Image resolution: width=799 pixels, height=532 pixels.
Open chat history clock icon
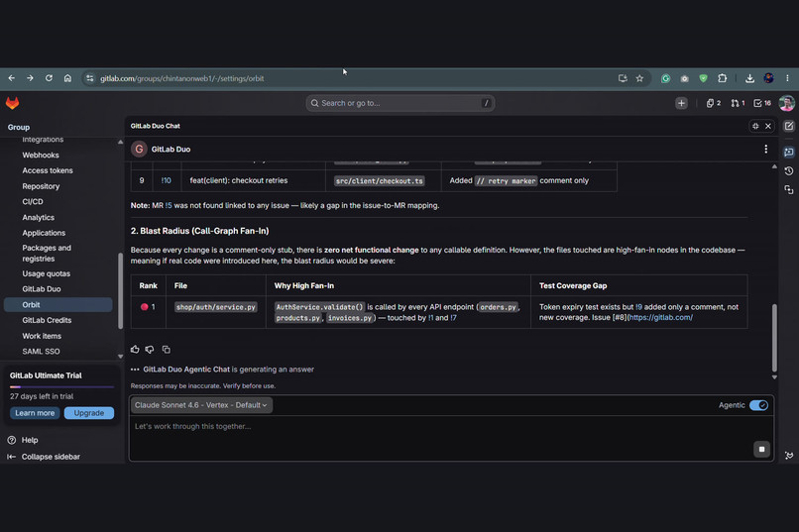(x=789, y=171)
